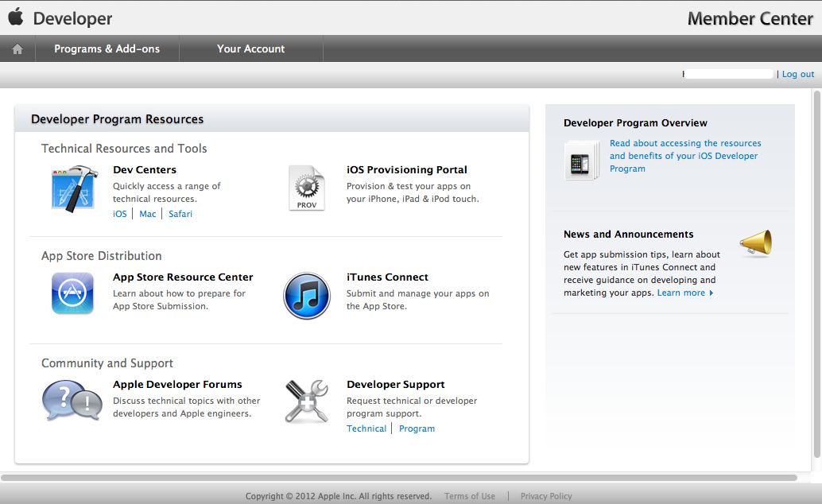Open the Your Account menu

click(x=251, y=48)
